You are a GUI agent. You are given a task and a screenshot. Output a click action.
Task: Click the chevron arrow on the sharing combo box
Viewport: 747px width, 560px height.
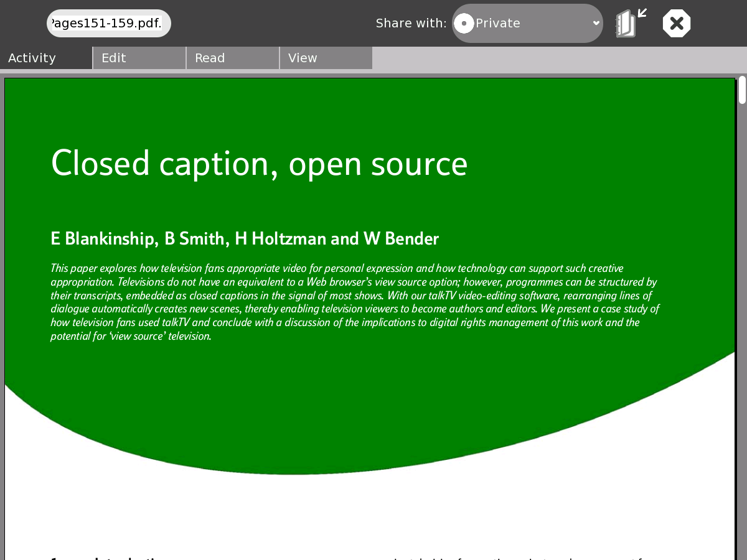pyautogui.click(x=596, y=24)
